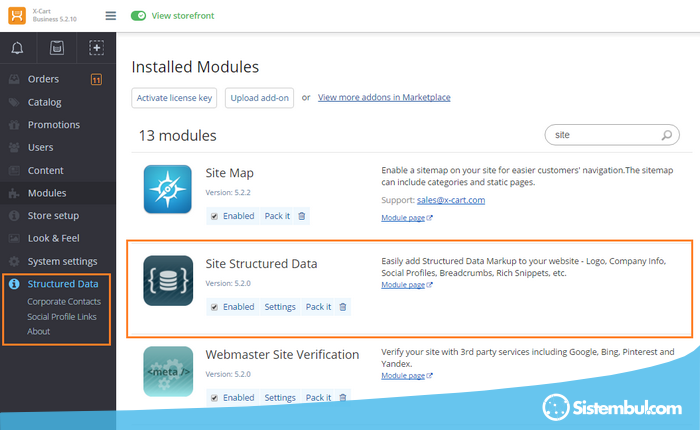The width and height of the screenshot is (700, 430).
Task: Click trash icon for Webmaster Site Verification
Action: [343, 397]
